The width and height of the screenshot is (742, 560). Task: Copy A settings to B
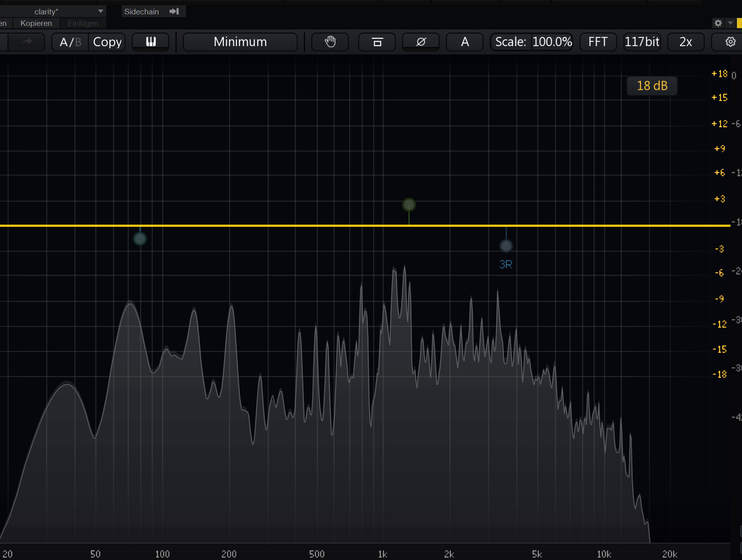tap(107, 42)
